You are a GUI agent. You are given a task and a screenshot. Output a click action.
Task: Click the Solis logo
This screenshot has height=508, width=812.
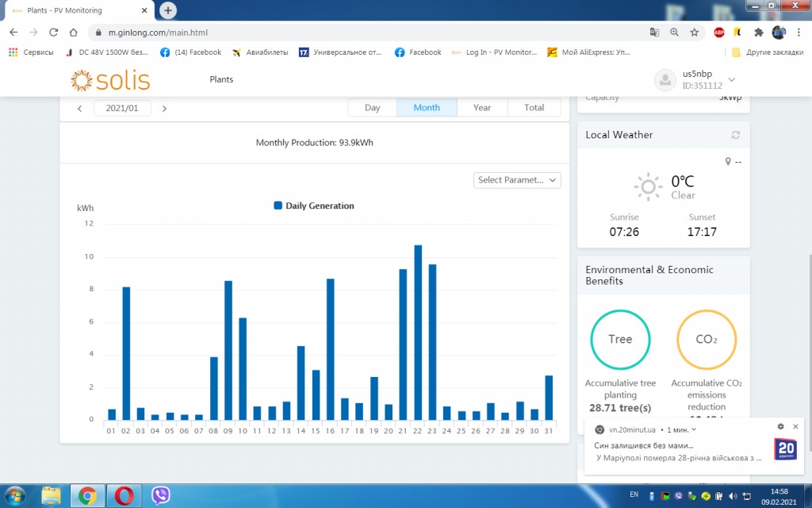pos(110,80)
